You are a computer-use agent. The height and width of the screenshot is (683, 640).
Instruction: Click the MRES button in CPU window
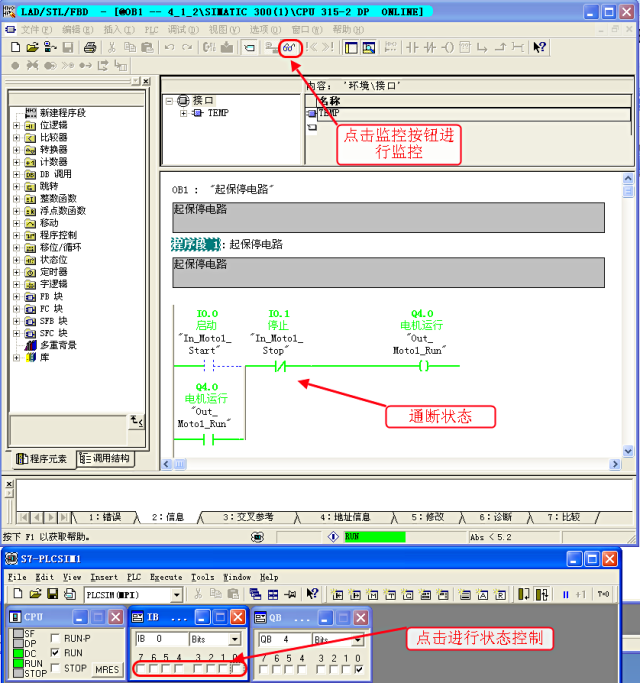coord(107,669)
